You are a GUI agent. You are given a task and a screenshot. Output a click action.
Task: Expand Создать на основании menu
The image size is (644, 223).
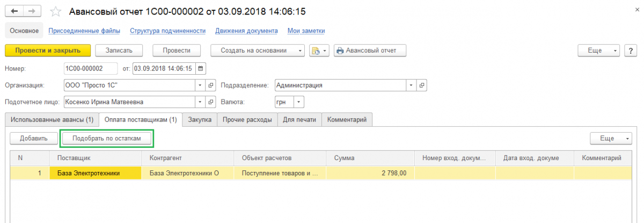(x=258, y=51)
